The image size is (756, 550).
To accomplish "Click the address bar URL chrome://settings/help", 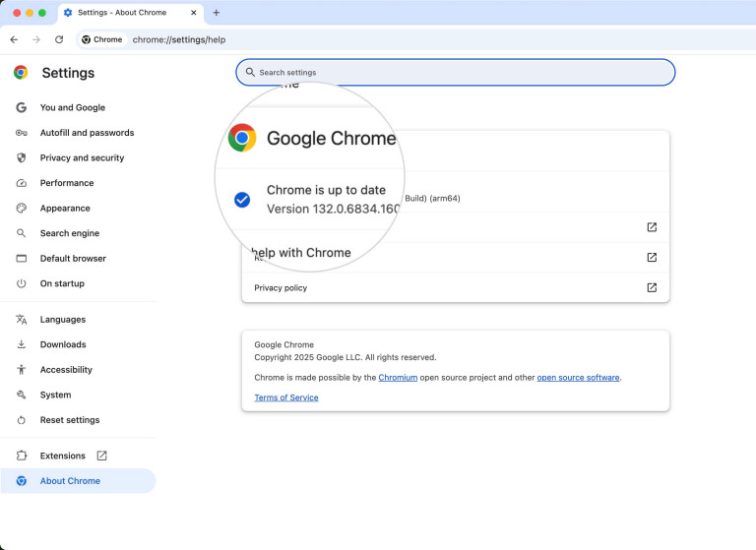I will 179,39.
